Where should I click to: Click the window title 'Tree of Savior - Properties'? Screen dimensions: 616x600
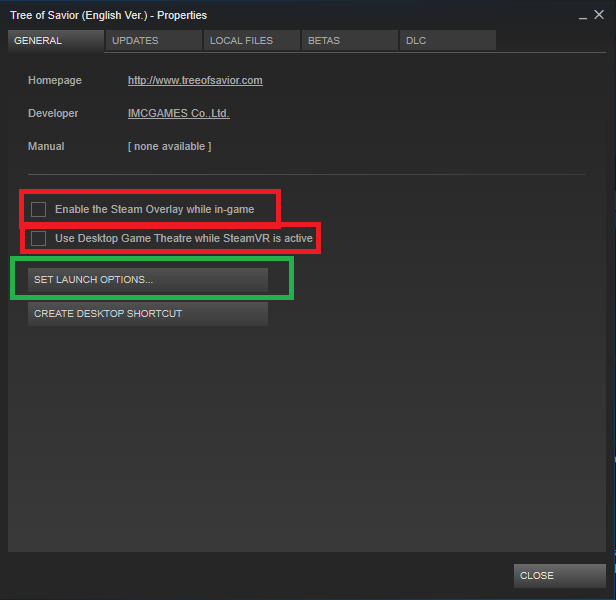tap(108, 15)
